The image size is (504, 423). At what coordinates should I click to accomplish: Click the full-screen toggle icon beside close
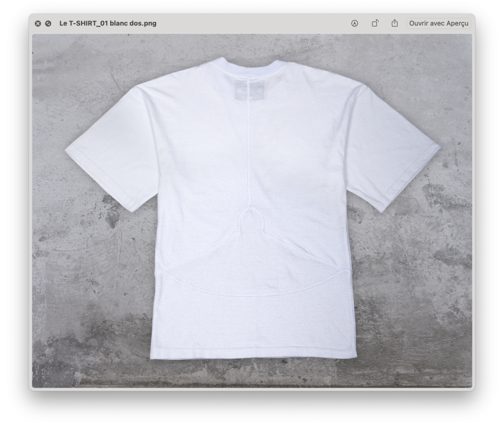point(48,23)
